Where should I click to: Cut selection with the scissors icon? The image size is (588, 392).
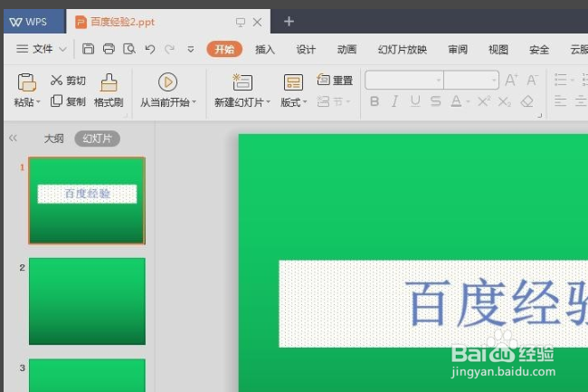[x=57, y=80]
